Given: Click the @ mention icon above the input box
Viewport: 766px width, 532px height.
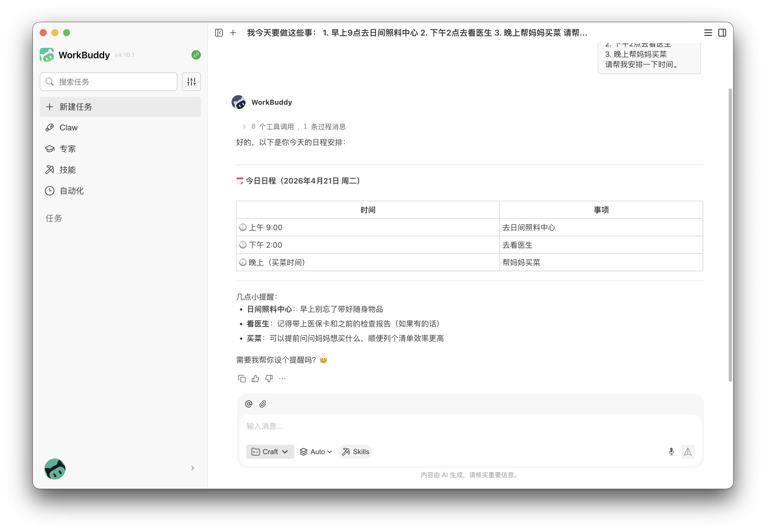Looking at the screenshot, I should coord(248,404).
